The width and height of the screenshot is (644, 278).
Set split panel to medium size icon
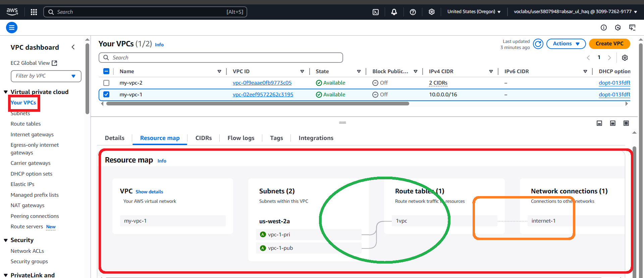613,123
